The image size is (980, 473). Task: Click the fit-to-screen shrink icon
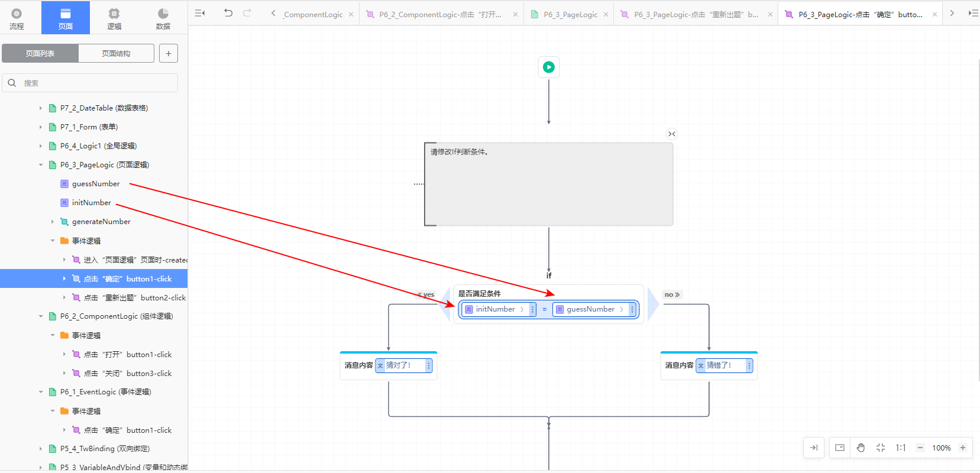[x=881, y=448]
